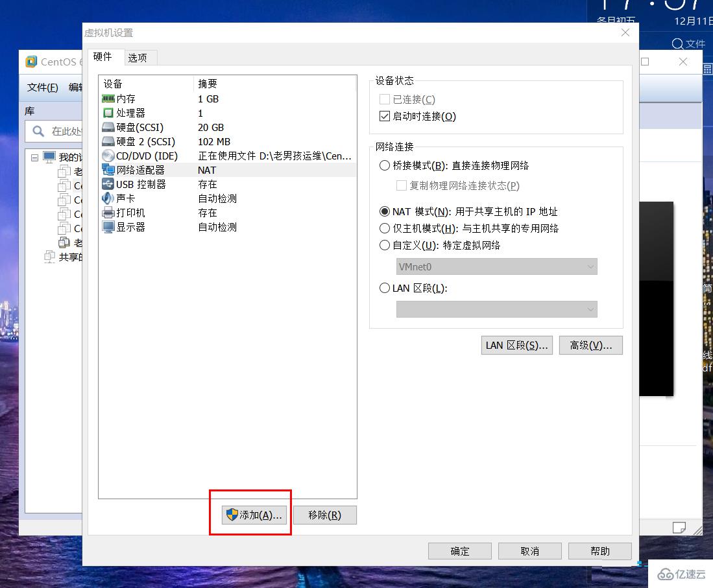The height and width of the screenshot is (588, 713).
Task: Open the VMnet0 dropdown
Action: click(496, 266)
